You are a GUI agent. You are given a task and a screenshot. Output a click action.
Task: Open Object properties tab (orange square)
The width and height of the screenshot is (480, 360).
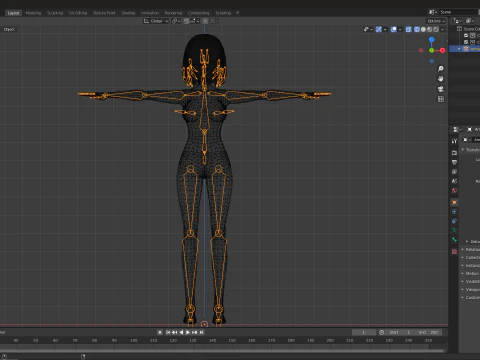(x=454, y=202)
